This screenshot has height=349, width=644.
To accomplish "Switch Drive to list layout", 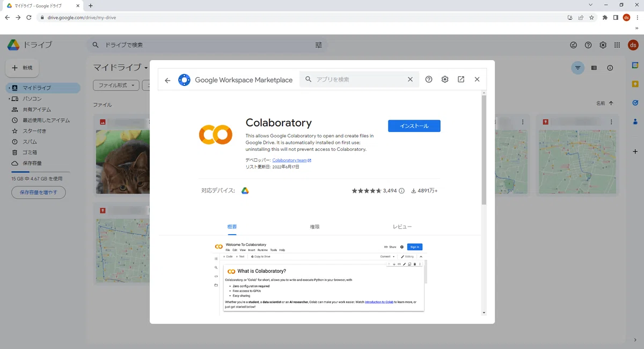I will (x=594, y=68).
